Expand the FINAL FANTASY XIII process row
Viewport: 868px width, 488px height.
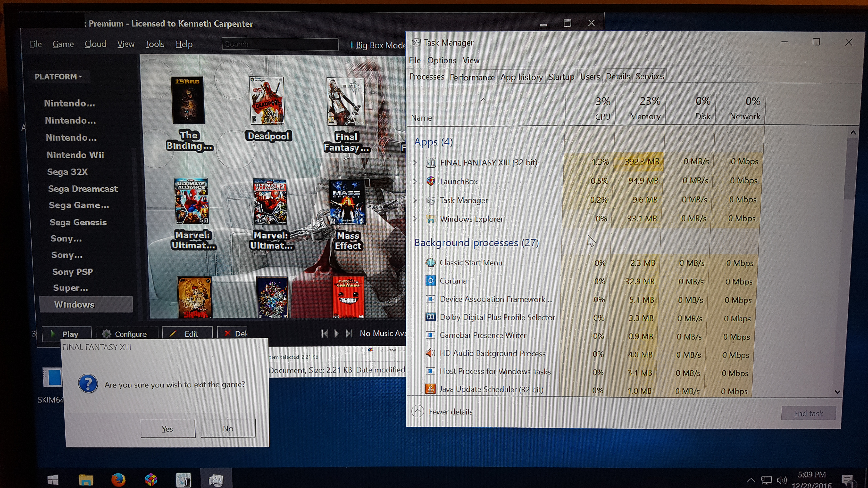coord(415,162)
